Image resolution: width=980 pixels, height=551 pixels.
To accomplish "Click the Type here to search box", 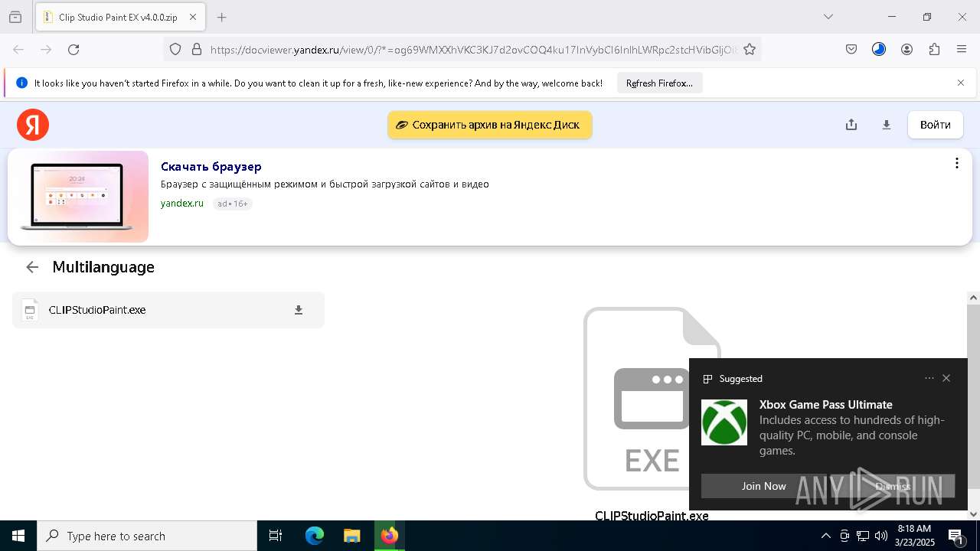I will [147, 536].
